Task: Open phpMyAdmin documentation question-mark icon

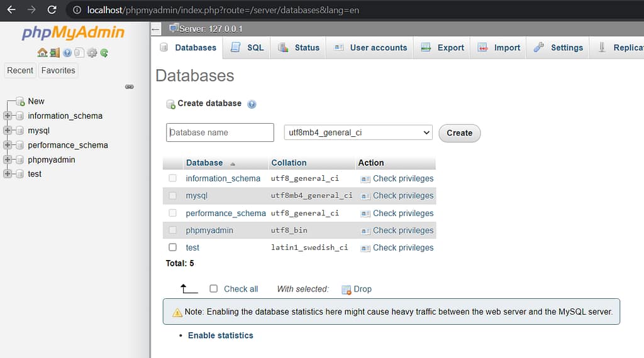Action: [x=67, y=53]
